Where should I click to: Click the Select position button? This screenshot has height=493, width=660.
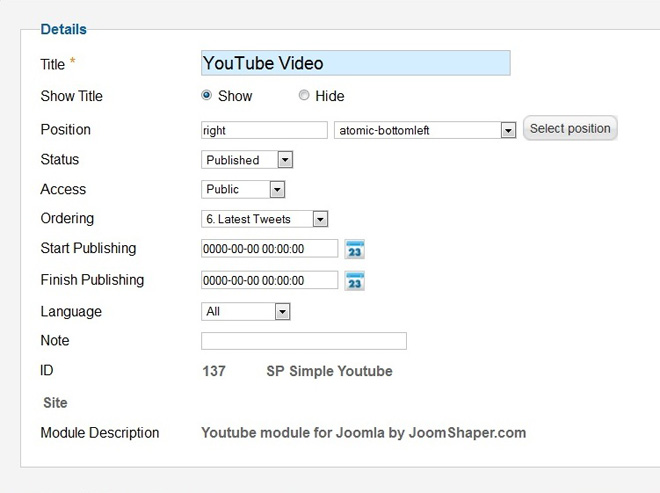tap(570, 129)
